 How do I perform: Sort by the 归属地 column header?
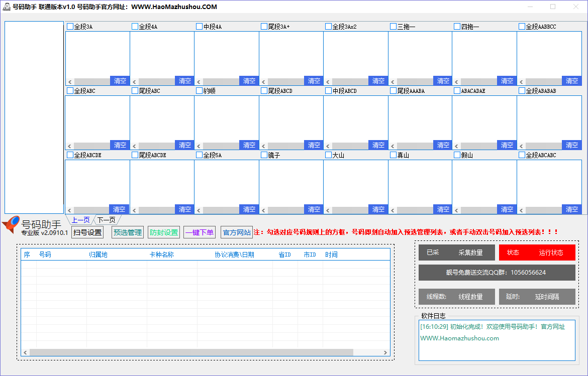click(98, 255)
